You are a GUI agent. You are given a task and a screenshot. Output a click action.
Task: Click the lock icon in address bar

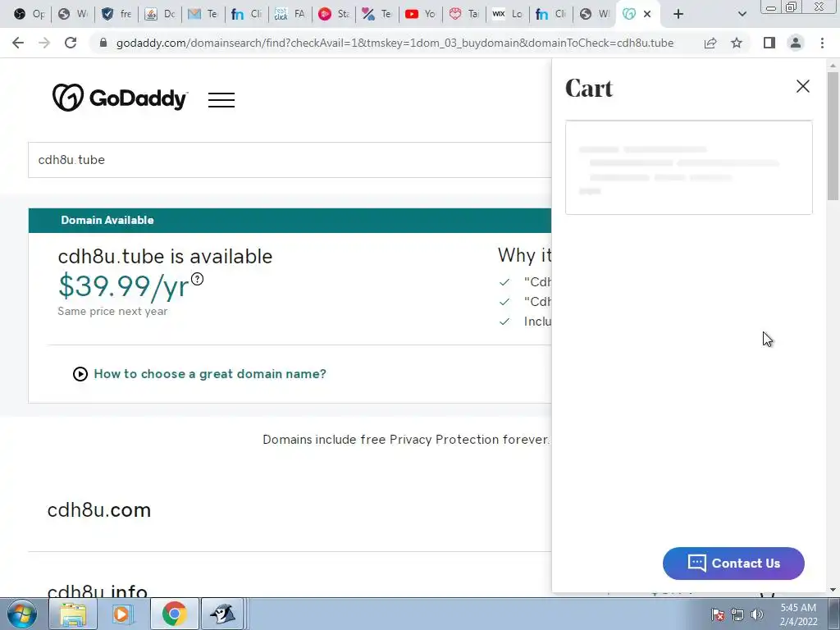pos(103,43)
